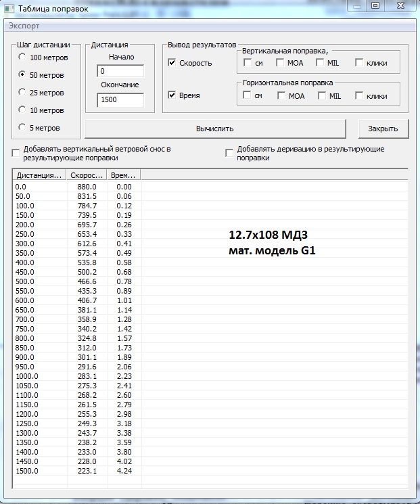Click the Закрыть button
Image resolution: width=420 pixels, height=504 pixels.
tap(383, 129)
